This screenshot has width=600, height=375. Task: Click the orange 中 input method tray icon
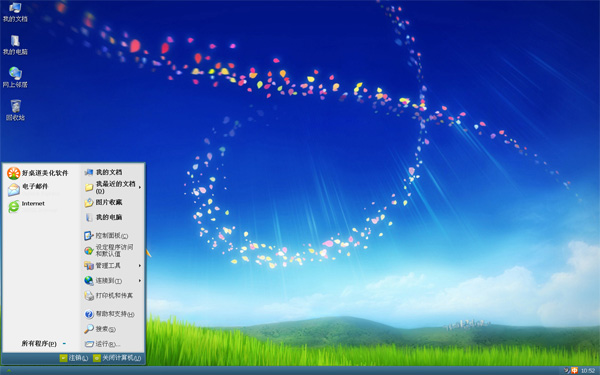pyautogui.click(x=574, y=370)
